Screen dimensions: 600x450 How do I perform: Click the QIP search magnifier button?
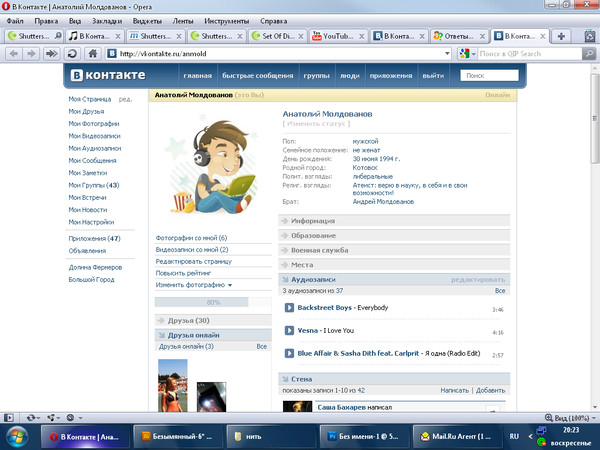(589, 54)
